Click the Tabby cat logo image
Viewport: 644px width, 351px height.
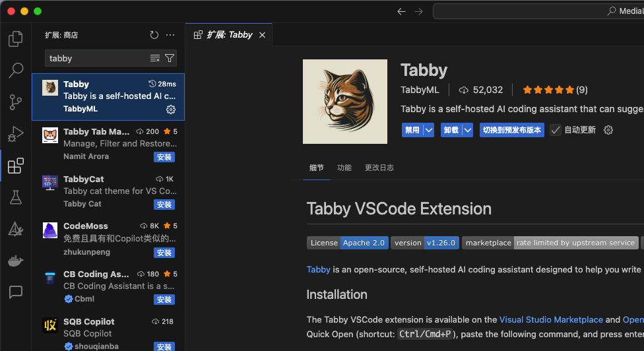[345, 102]
